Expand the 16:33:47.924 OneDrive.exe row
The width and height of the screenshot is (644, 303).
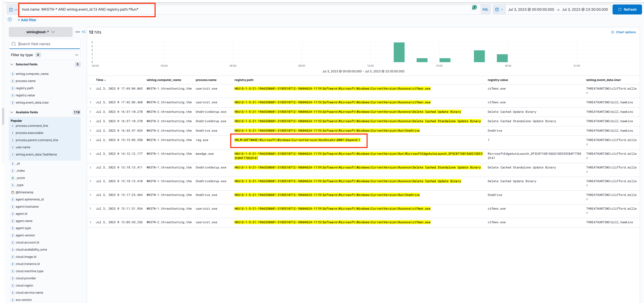[90, 131]
